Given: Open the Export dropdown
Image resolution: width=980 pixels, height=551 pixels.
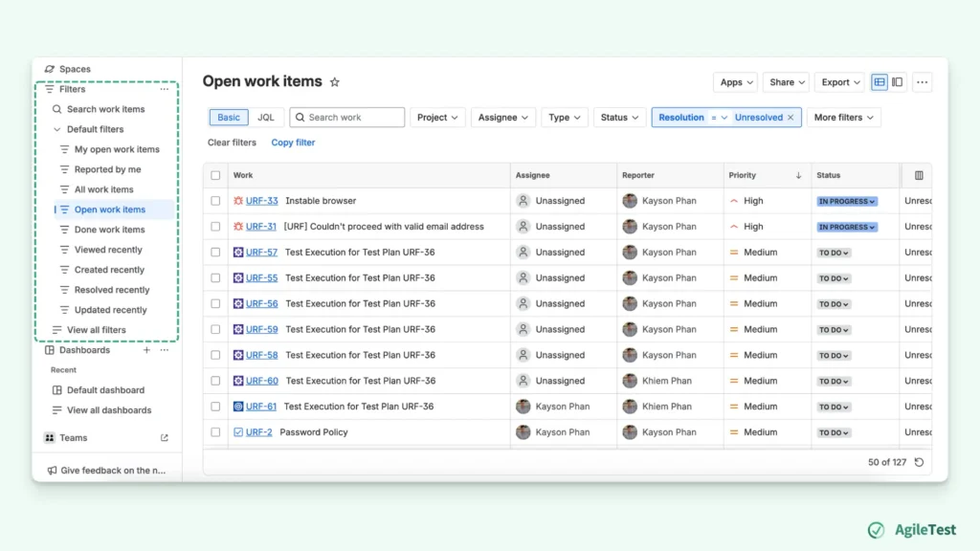Looking at the screenshot, I should tap(840, 82).
